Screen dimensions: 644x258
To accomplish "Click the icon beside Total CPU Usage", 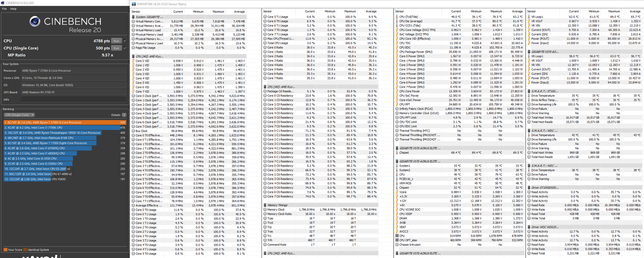I will click(265, 43).
